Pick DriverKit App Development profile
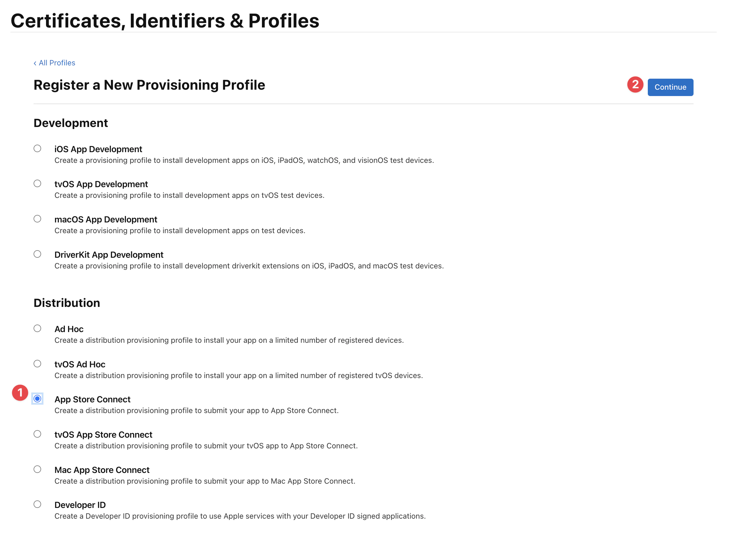 [x=37, y=254]
